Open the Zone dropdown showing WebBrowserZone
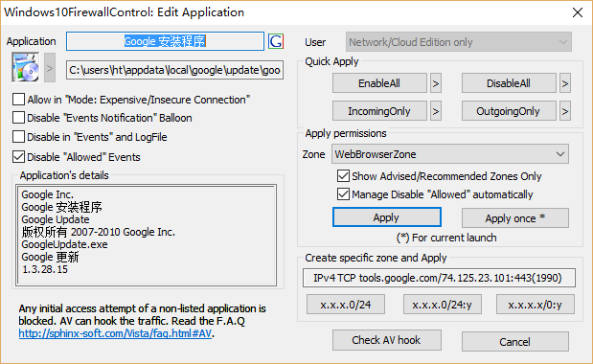593x364 pixels. [x=450, y=154]
